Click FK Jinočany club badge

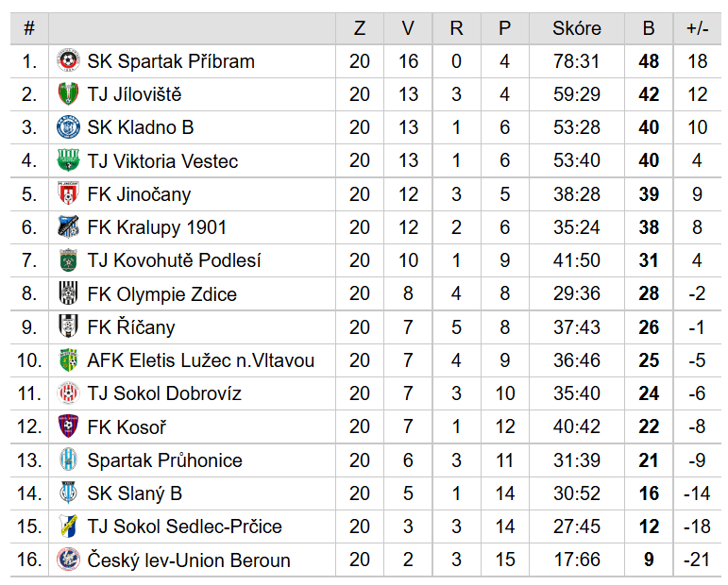click(x=68, y=193)
